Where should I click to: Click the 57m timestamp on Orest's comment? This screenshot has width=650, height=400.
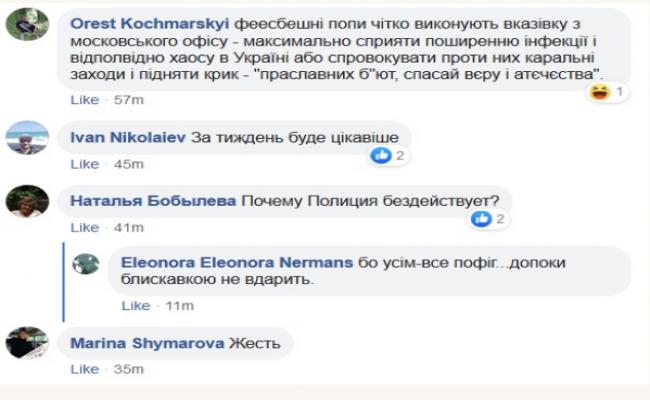[x=130, y=100]
